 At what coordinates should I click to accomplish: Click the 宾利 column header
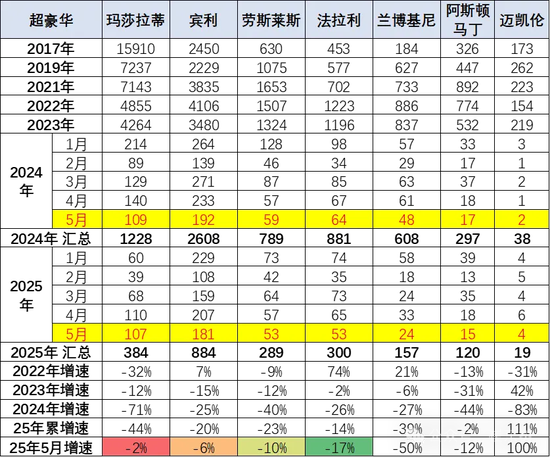point(203,20)
